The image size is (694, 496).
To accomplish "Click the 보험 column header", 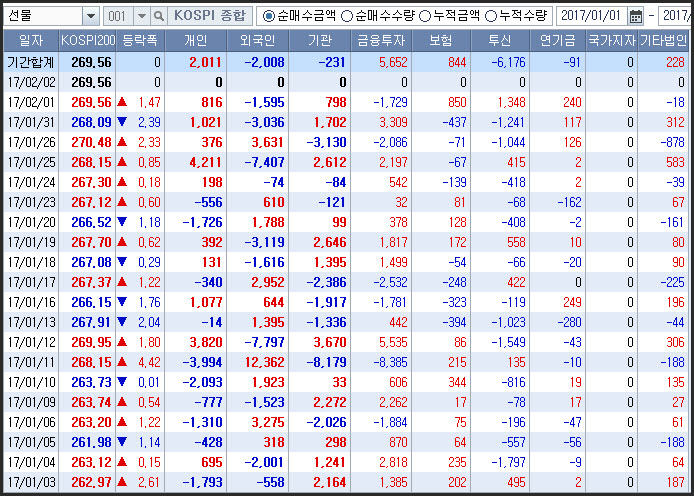I will tap(441, 41).
